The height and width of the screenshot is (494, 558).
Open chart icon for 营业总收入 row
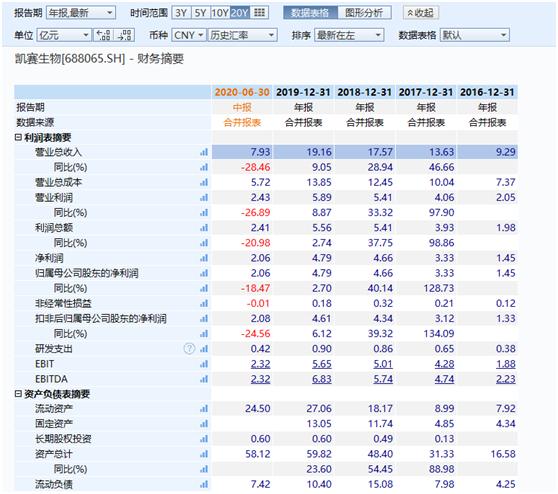204,152
